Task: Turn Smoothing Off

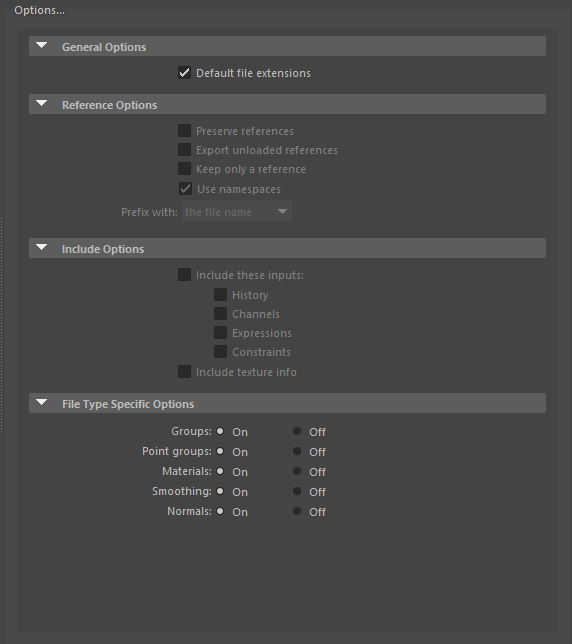Action: pos(297,491)
